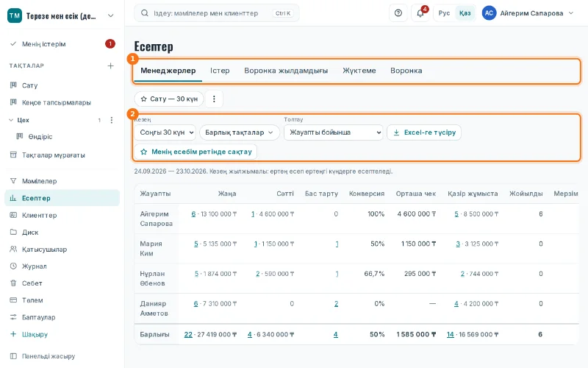Image resolution: width=588 pixels, height=368 pixels.
Task: Open Соңғы 30 күн period dropdown
Action: pyautogui.click(x=165, y=132)
